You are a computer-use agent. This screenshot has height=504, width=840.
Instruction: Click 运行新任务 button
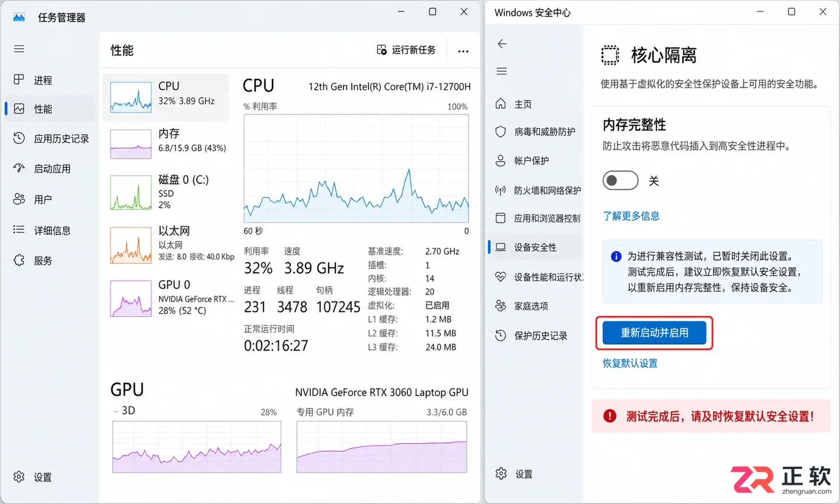point(407,50)
